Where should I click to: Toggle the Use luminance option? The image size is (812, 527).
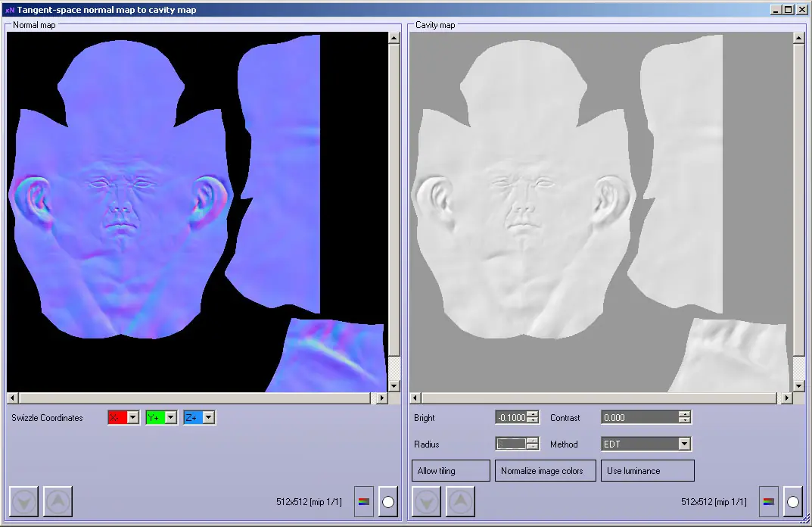[x=647, y=470]
